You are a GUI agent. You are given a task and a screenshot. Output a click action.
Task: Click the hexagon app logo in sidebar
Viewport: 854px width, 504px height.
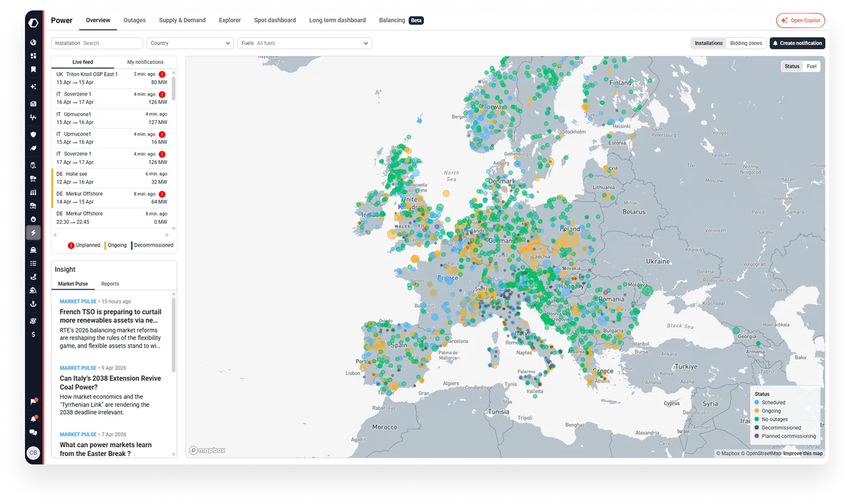33,23
